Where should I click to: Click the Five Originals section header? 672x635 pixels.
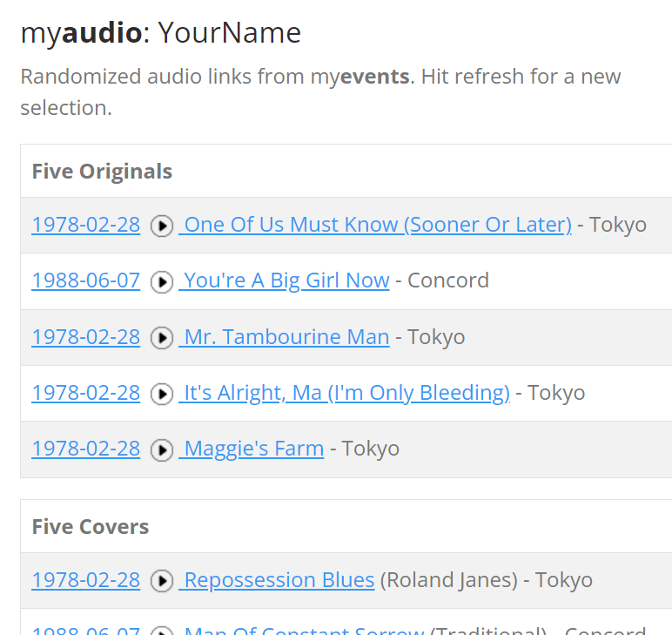coord(102,172)
